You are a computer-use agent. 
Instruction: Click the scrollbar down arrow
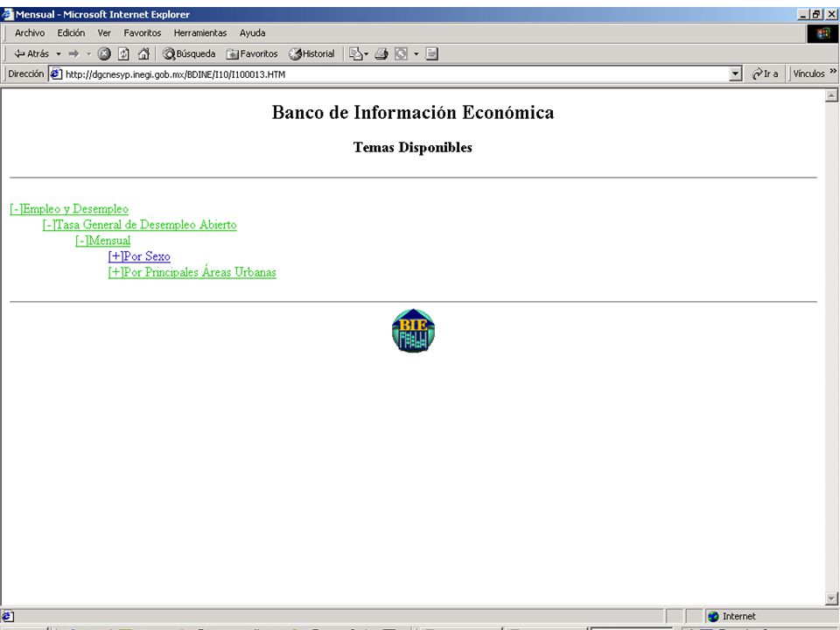831,598
